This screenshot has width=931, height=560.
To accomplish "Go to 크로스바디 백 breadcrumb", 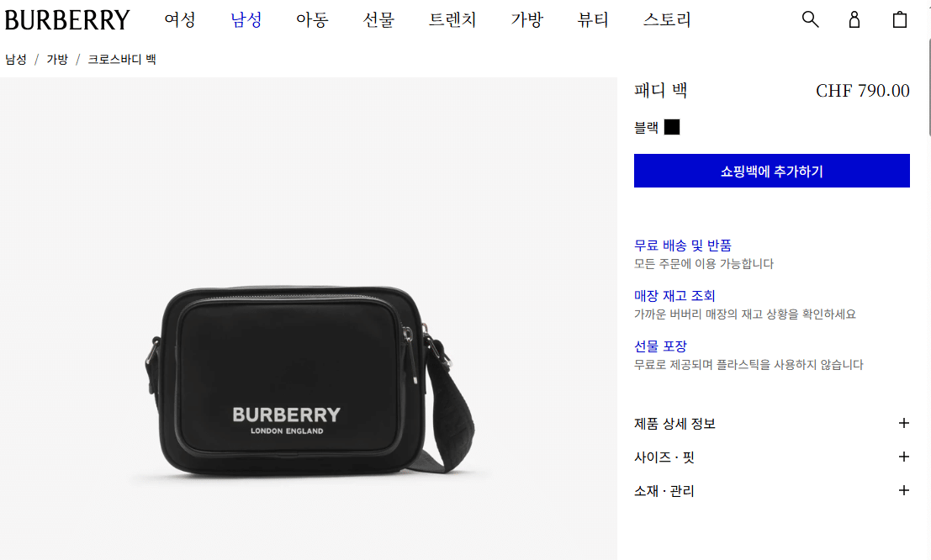I will (122, 60).
